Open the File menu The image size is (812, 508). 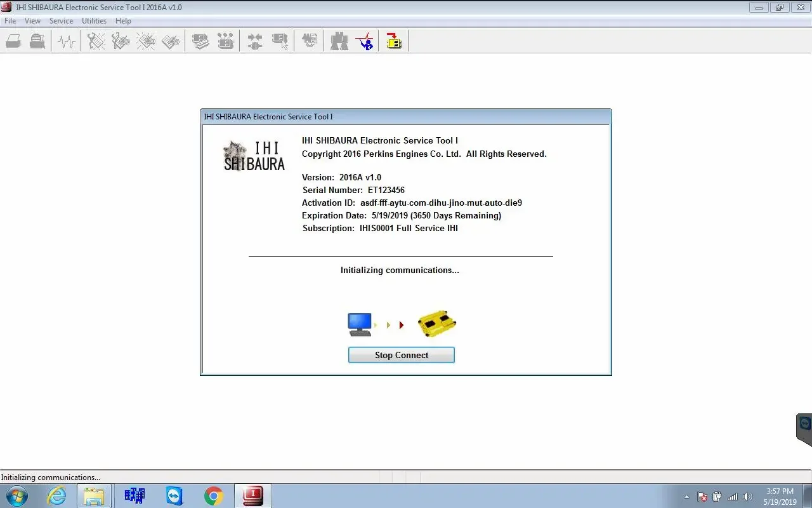[10, 21]
